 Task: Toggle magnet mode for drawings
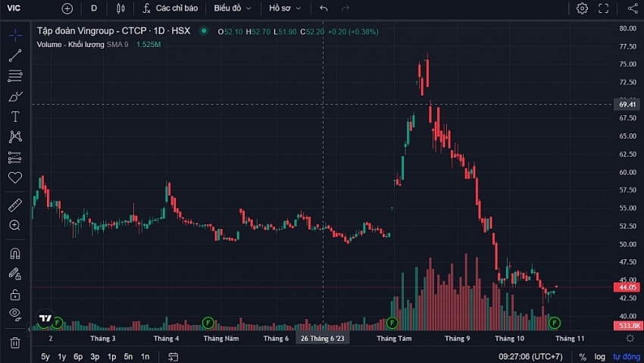15,253
